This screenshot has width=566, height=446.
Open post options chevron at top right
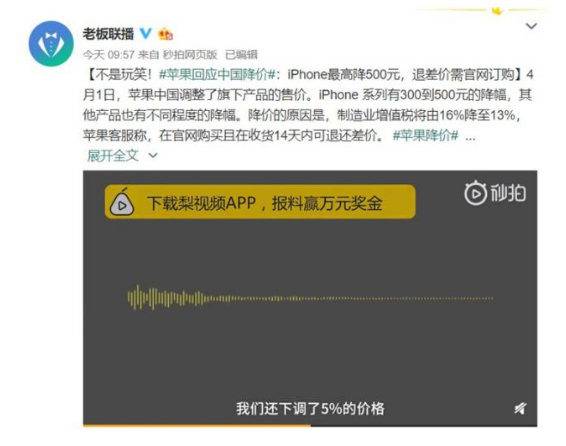pyautogui.click(x=531, y=26)
